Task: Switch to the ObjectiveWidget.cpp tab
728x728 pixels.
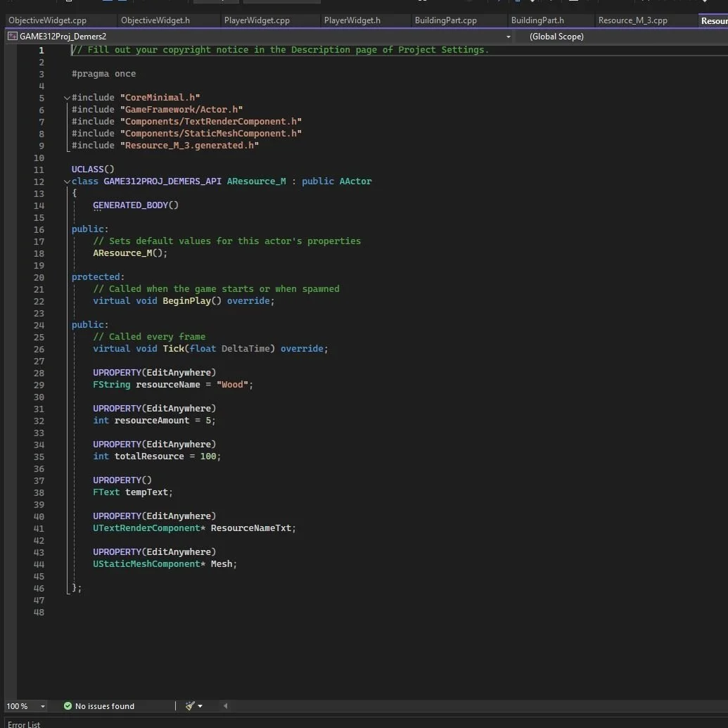Action: 47,20
